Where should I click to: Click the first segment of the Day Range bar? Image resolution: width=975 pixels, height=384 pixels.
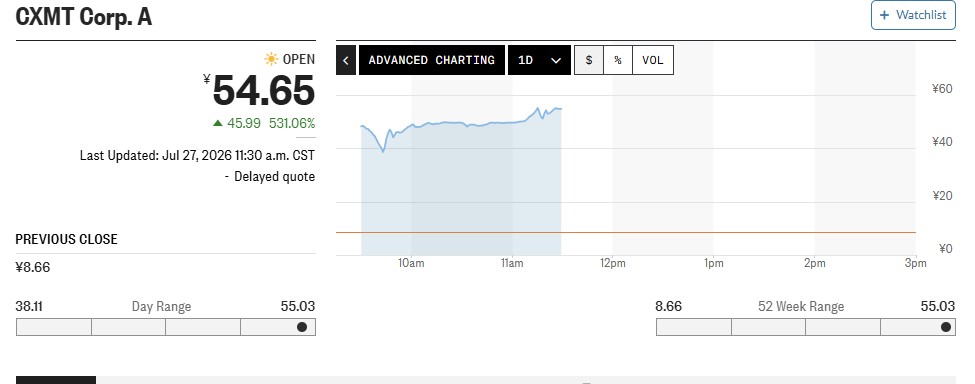click(53, 327)
